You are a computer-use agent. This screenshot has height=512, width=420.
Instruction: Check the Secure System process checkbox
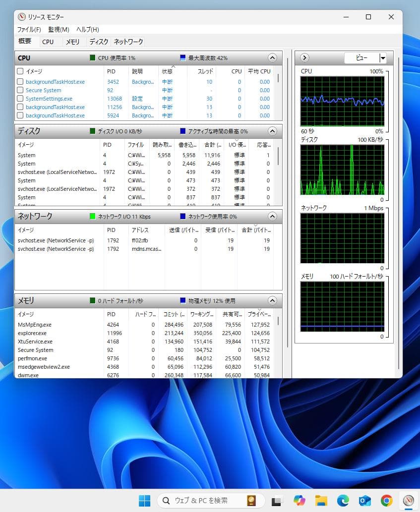pyautogui.click(x=20, y=90)
